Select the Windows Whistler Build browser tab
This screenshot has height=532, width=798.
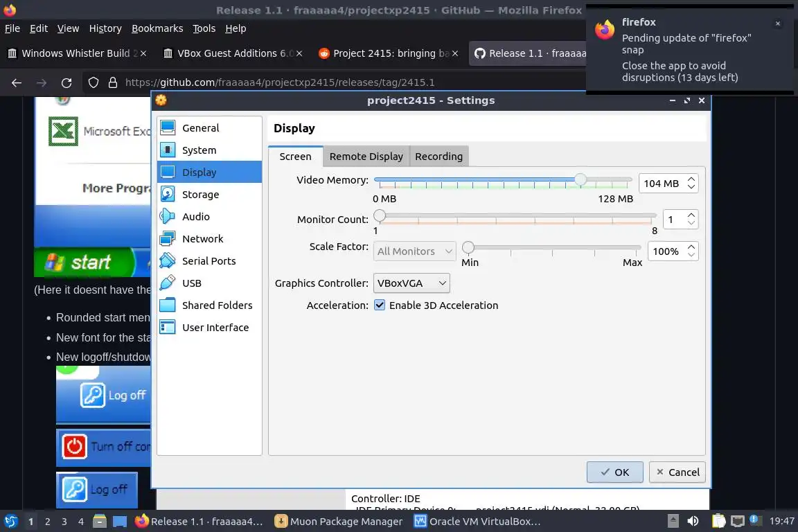76,53
